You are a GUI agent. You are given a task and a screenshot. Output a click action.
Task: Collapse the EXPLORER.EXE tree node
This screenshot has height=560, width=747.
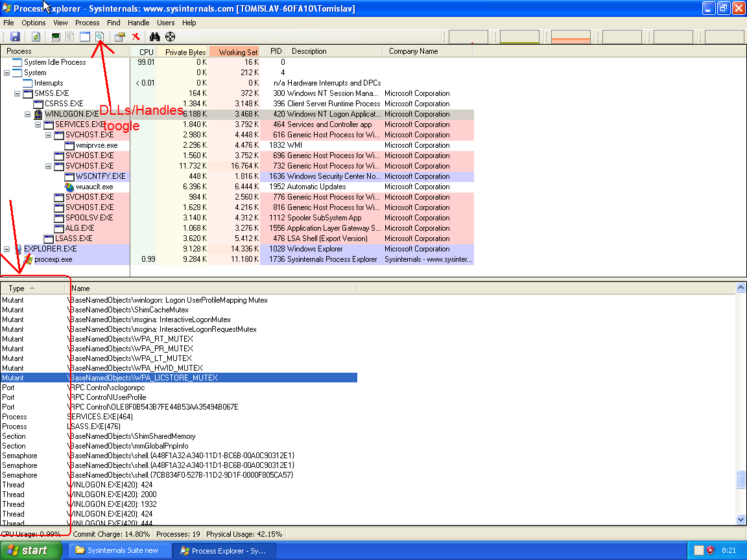click(6, 249)
